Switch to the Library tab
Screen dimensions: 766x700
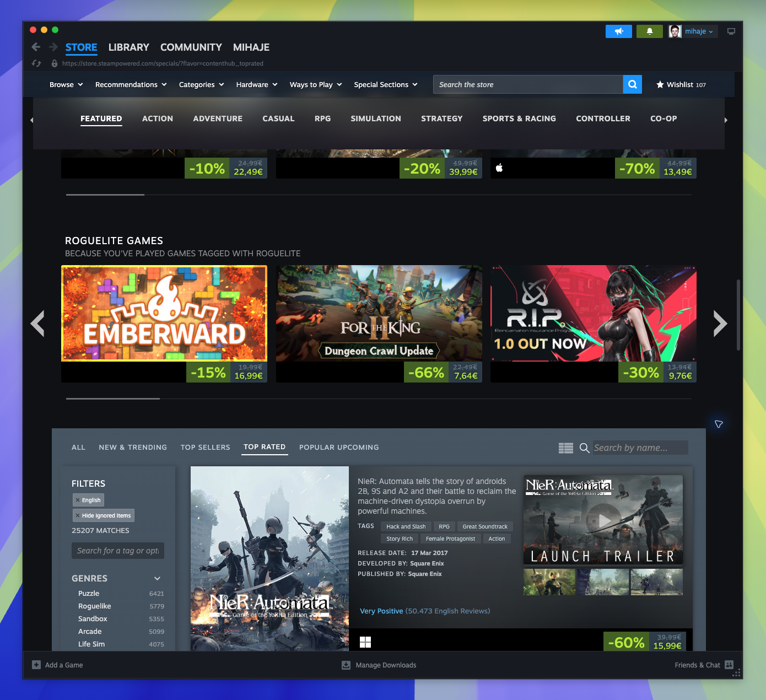pos(129,47)
